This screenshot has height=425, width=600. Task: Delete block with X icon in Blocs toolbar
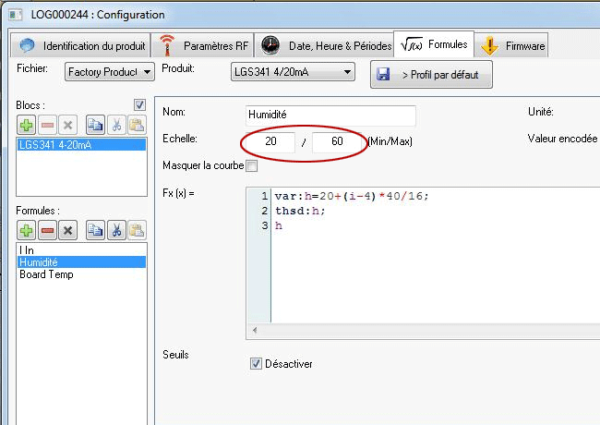[68, 125]
